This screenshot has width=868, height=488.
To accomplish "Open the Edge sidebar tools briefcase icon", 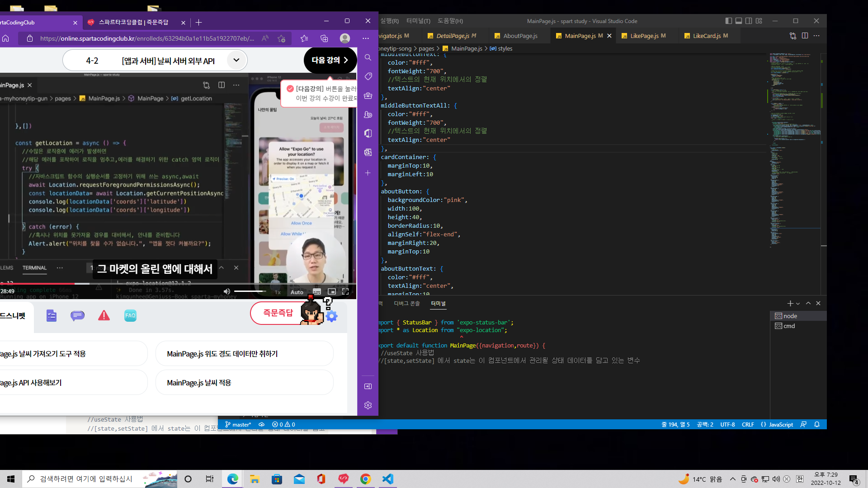I will click(368, 96).
